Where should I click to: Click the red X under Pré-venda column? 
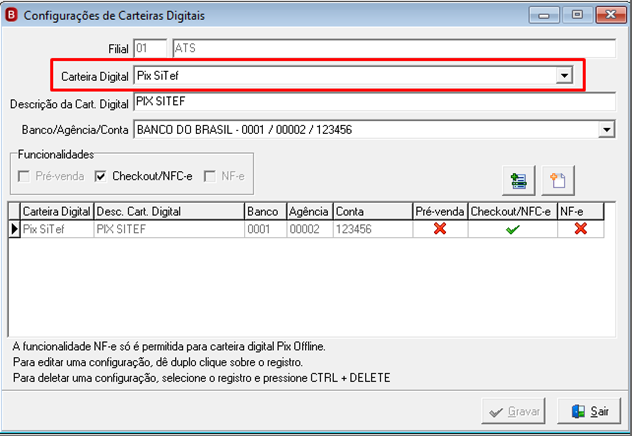point(440,229)
